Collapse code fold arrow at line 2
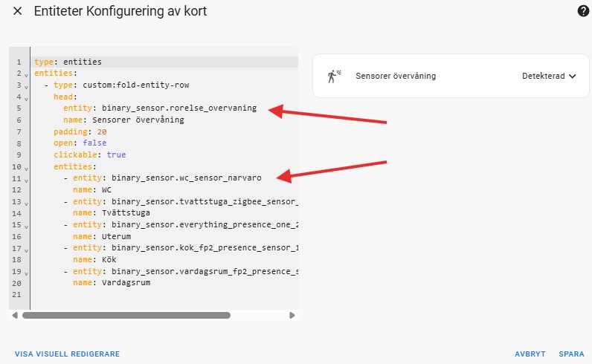The height and width of the screenshot is (364, 592). (x=26, y=75)
